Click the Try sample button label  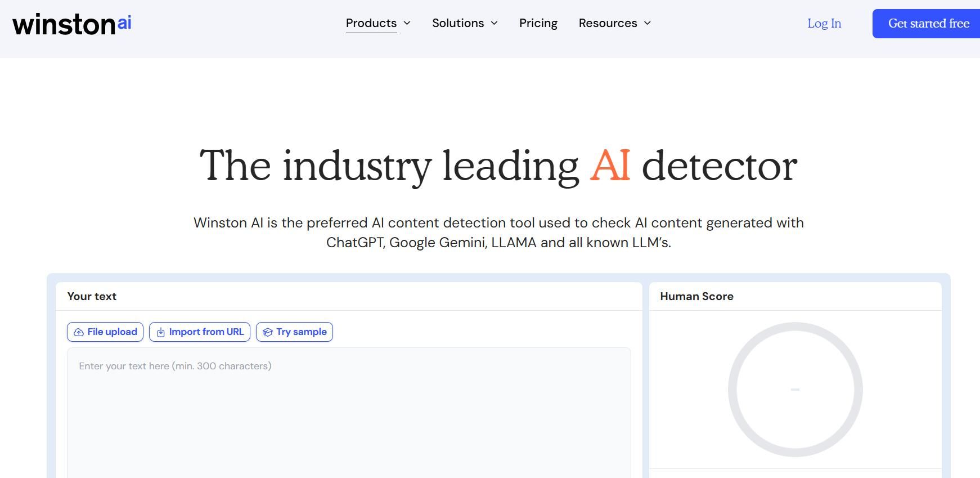point(302,332)
